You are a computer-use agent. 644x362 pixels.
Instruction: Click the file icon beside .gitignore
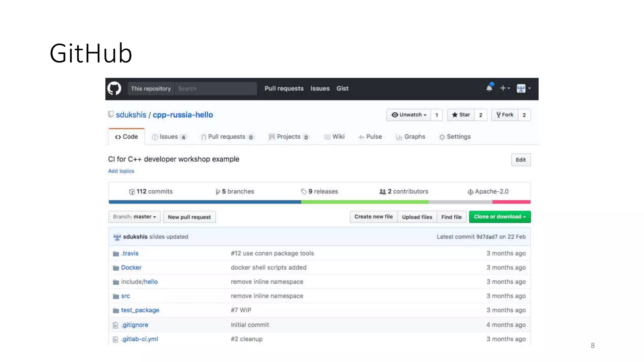115,325
